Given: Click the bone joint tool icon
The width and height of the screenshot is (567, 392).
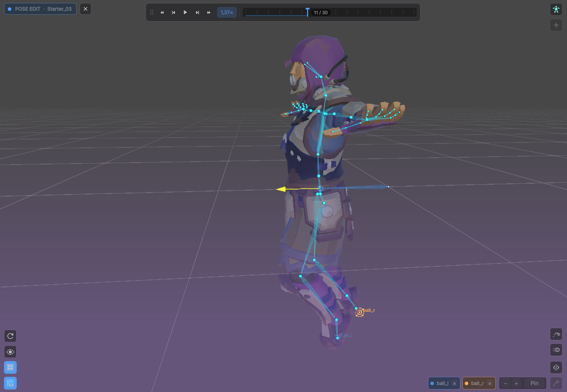Looking at the screenshot, I should click(x=556, y=383).
